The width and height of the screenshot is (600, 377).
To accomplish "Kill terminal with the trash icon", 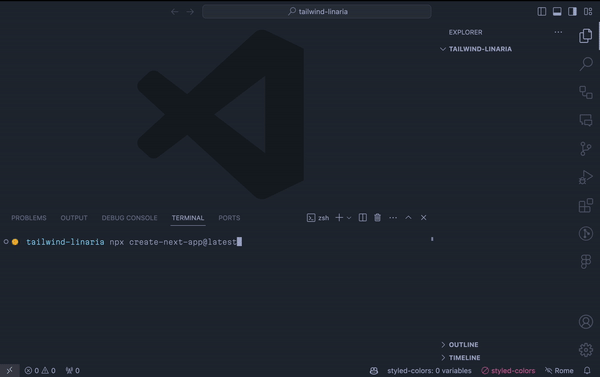I will coord(377,217).
